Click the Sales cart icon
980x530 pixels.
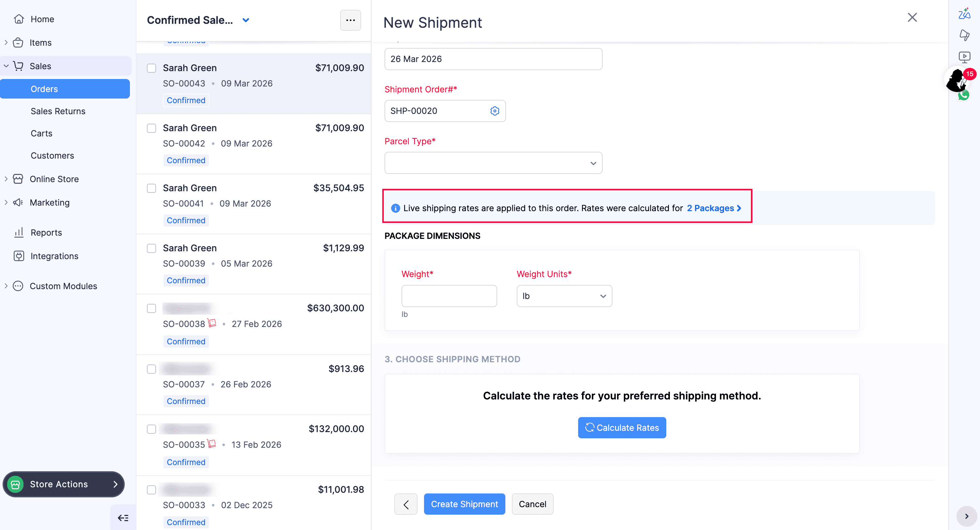click(x=18, y=66)
